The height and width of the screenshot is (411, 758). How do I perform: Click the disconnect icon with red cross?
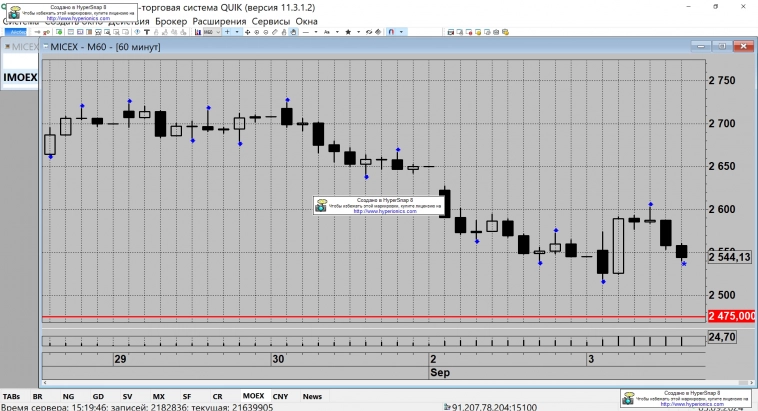click(46, 32)
